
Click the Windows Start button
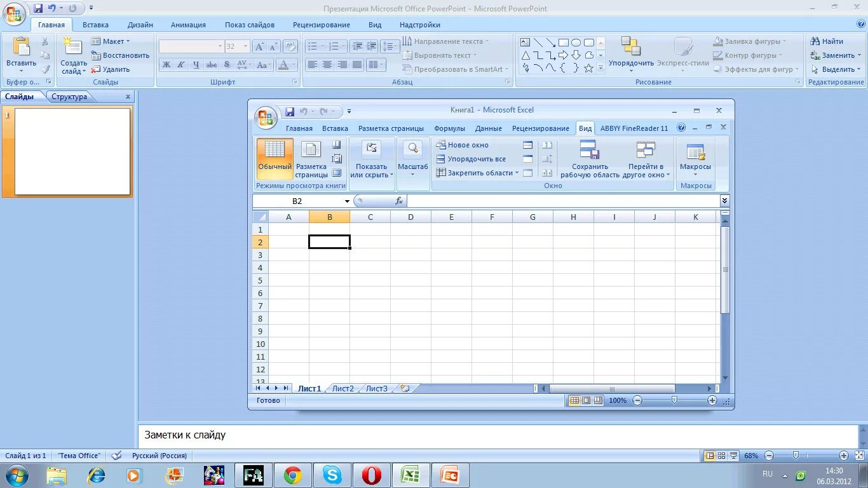(16, 475)
